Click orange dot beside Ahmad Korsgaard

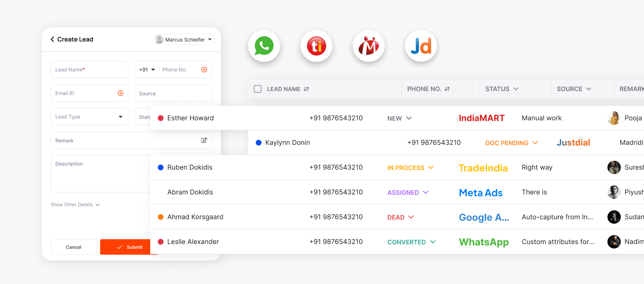tap(160, 217)
